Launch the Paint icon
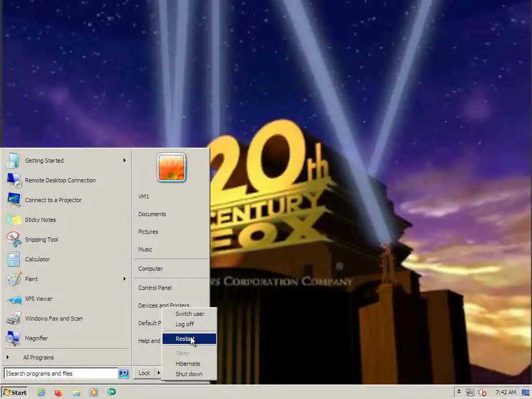The image size is (532, 399). click(x=14, y=279)
